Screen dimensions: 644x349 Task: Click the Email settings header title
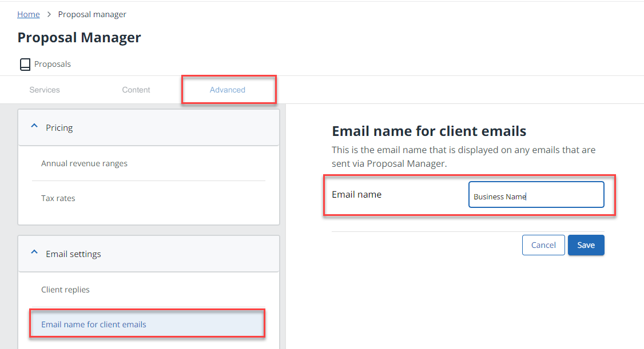click(x=73, y=254)
